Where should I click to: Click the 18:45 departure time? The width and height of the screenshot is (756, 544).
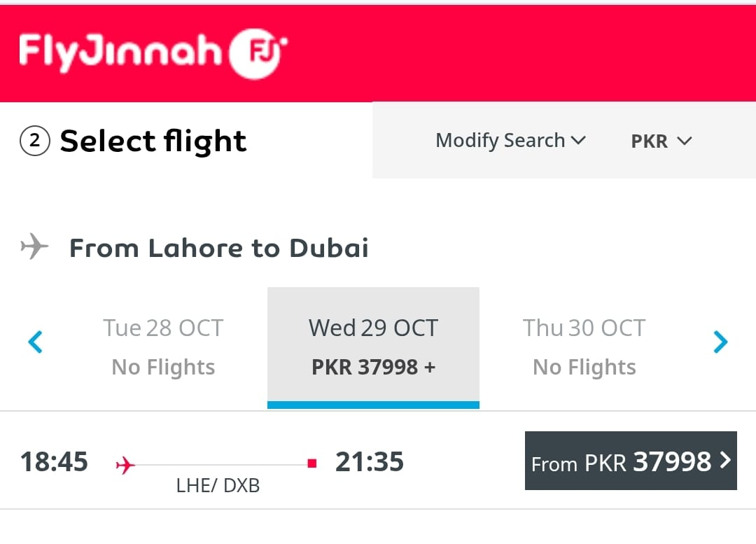(x=54, y=462)
